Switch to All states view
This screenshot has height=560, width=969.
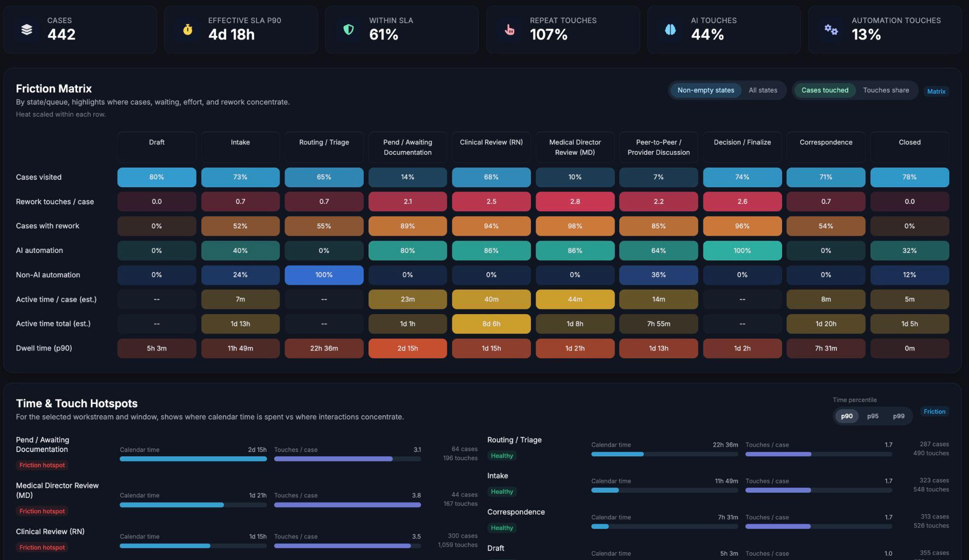tap(763, 90)
